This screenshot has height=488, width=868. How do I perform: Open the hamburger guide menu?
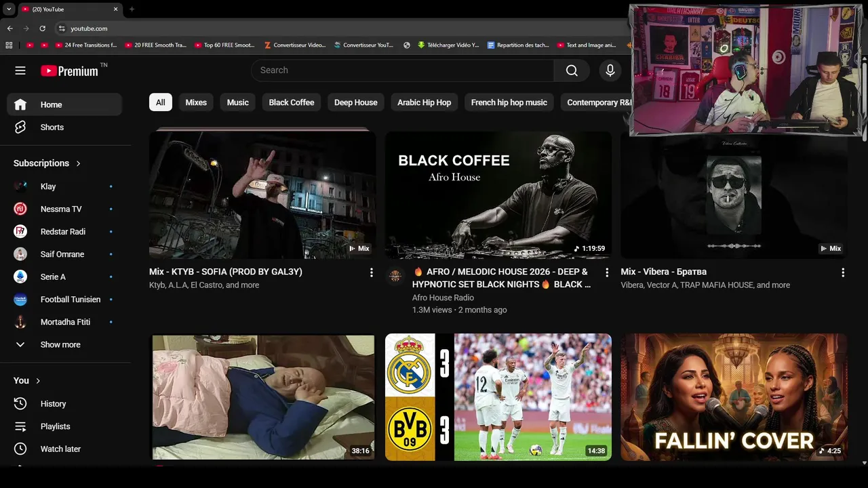point(20,70)
